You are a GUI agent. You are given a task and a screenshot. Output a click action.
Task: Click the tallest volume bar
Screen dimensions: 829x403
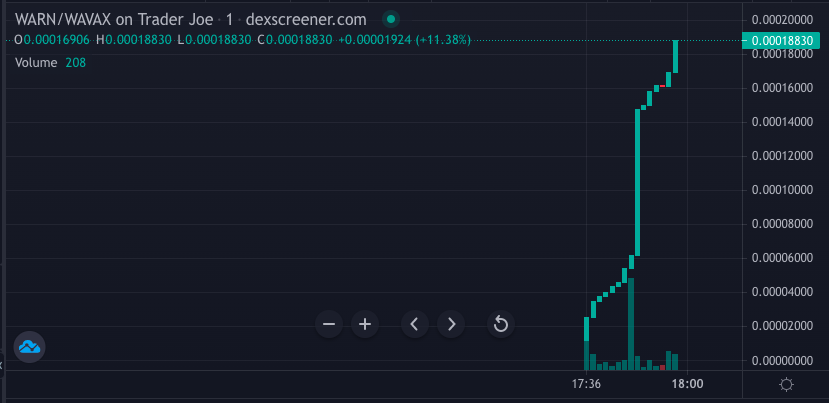631,324
